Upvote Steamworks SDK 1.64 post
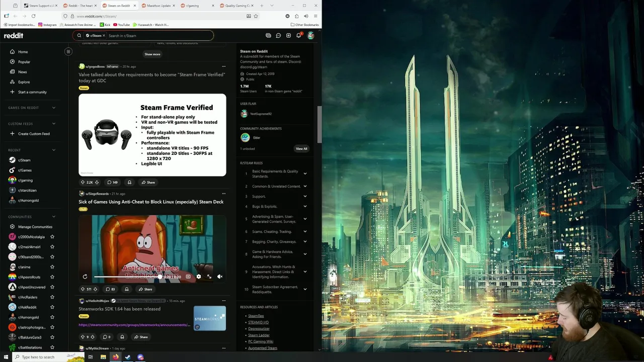Viewport: 644px width, 362px height. pyautogui.click(x=83, y=337)
